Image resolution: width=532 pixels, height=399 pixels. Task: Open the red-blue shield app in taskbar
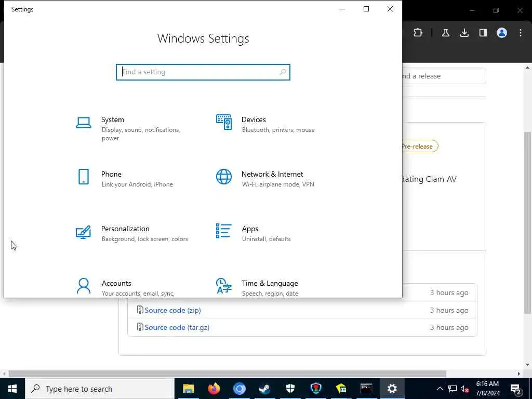coord(315,389)
